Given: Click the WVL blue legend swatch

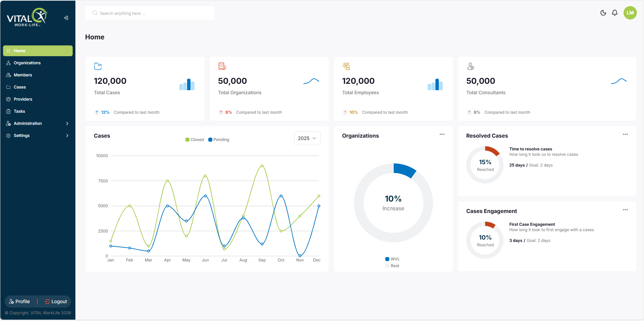Looking at the screenshot, I should point(387,259).
